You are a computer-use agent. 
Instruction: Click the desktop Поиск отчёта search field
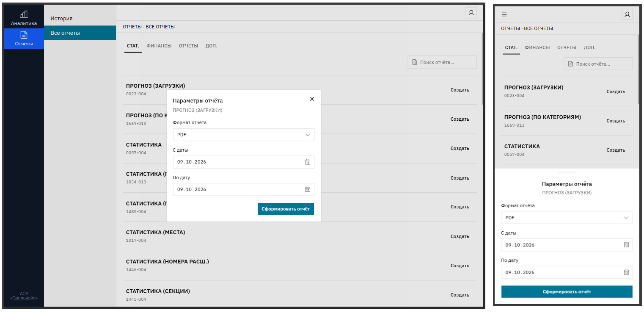442,62
